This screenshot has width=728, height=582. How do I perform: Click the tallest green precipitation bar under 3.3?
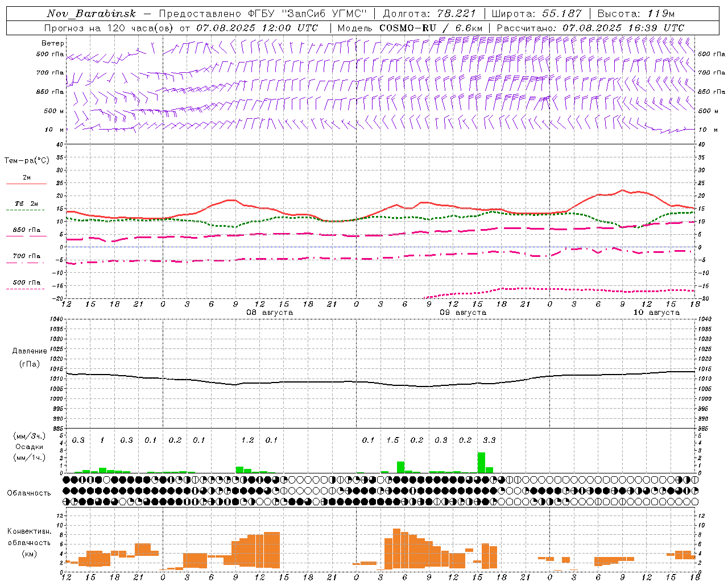(481, 463)
